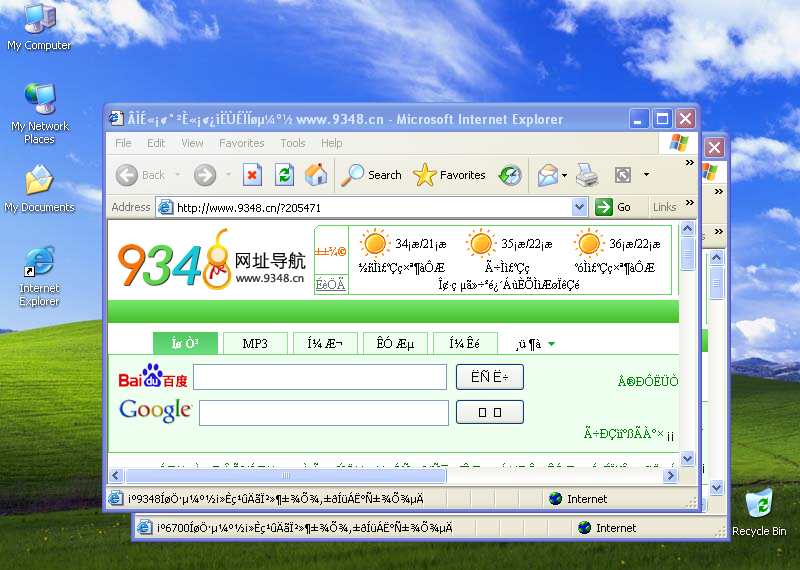The image size is (800, 570).
Task: Click Internet zone in the background window's status bar
Action: (x=607, y=528)
